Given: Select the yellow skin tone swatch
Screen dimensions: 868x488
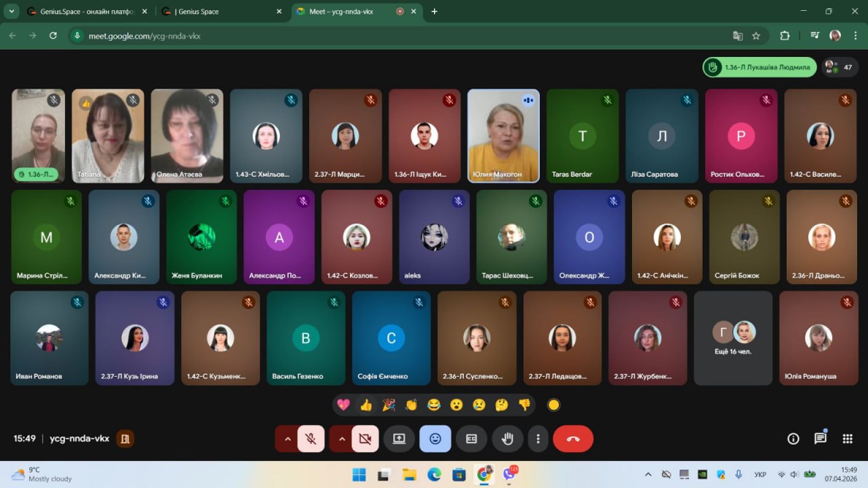Looking at the screenshot, I should coord(553,405).
